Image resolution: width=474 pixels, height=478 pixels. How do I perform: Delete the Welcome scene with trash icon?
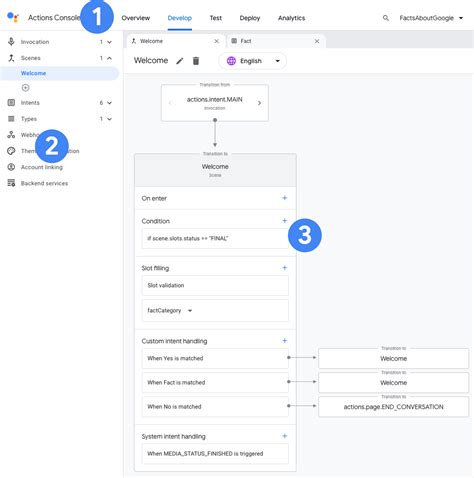click(196, 61)
